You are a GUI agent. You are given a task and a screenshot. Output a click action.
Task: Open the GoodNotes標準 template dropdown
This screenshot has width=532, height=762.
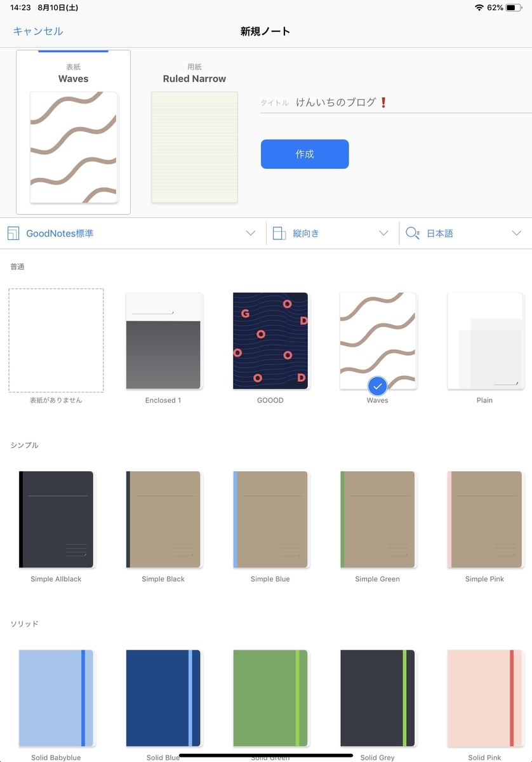point(132,233)
